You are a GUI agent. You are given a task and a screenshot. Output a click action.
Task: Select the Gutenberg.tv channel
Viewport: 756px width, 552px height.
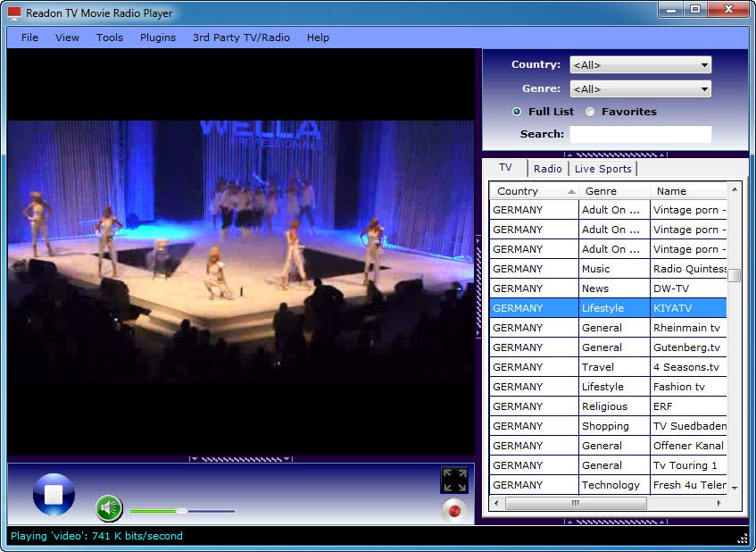click(608, 347)
